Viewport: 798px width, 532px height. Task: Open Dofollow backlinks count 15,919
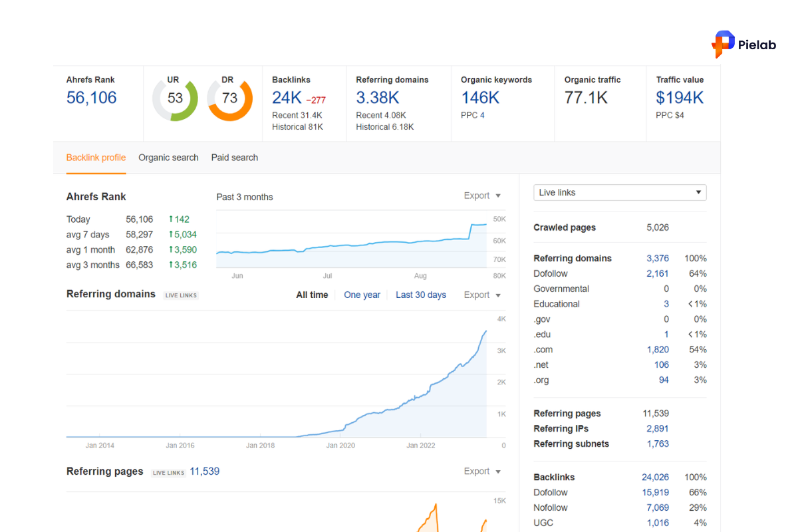click(655, 493)
